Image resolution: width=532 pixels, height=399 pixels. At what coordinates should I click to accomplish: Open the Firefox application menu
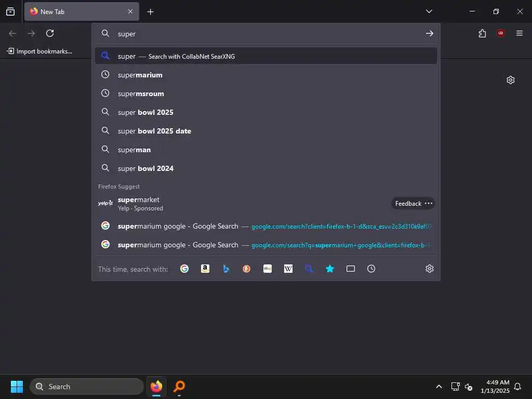coord(520,33)
